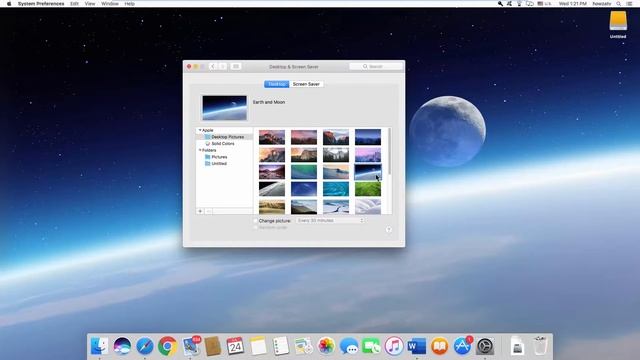The image size is (640, 360).
Task: Launch Microsoft Word from the Dock
Action: click(x=416, y=346)
